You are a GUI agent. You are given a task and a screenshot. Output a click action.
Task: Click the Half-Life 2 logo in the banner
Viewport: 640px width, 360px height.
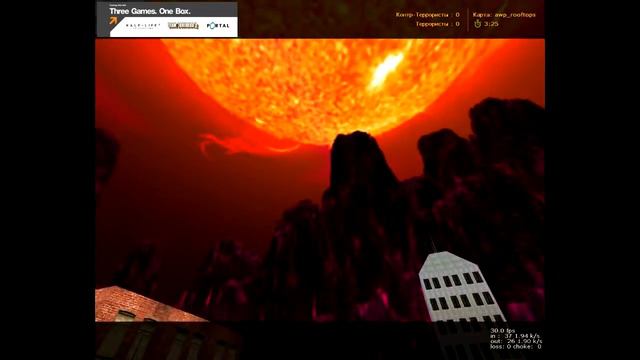[143, 26]
